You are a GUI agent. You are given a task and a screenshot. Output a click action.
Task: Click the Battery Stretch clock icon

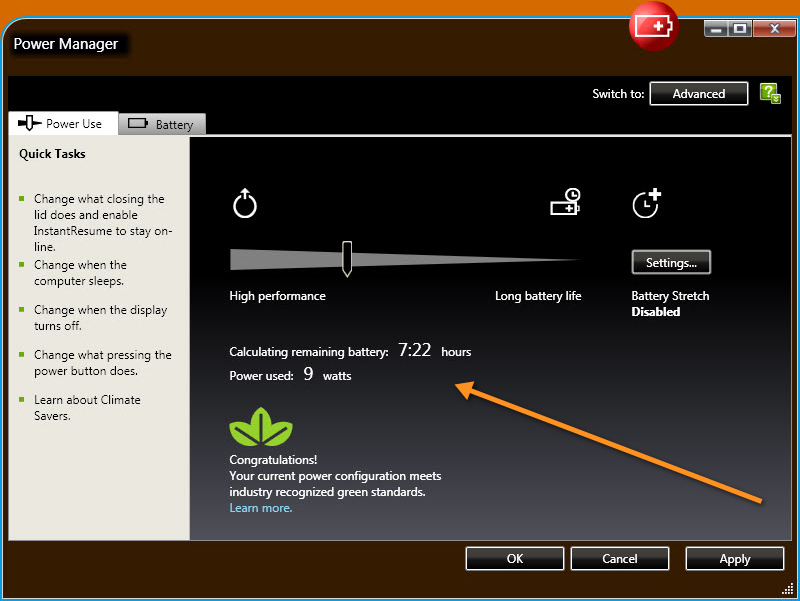647,203
